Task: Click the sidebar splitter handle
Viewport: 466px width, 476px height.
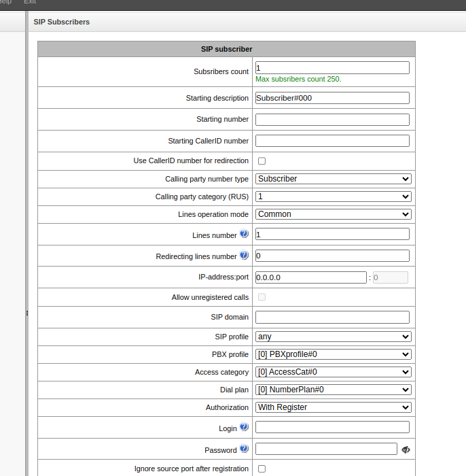Action: pyautogui.click(x=27, y=313)
